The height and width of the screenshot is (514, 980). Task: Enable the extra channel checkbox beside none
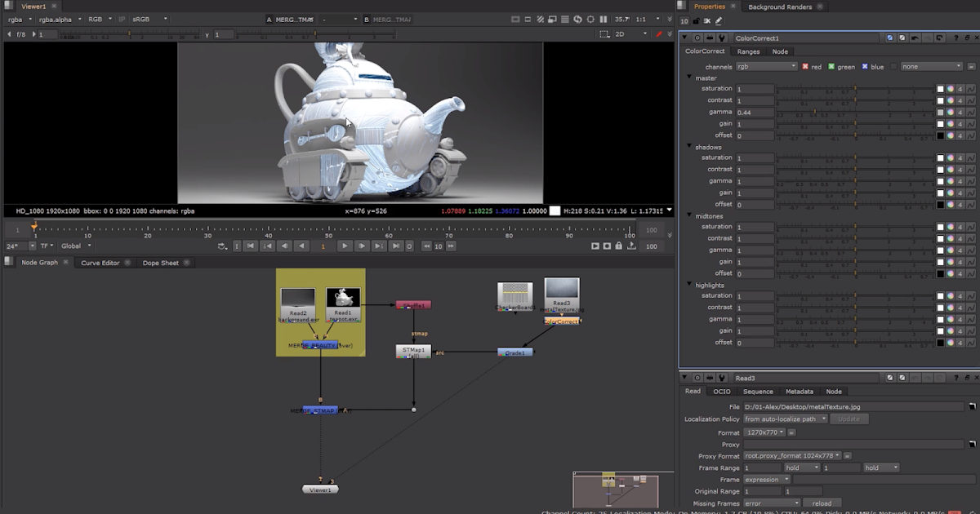click(893, 66)
